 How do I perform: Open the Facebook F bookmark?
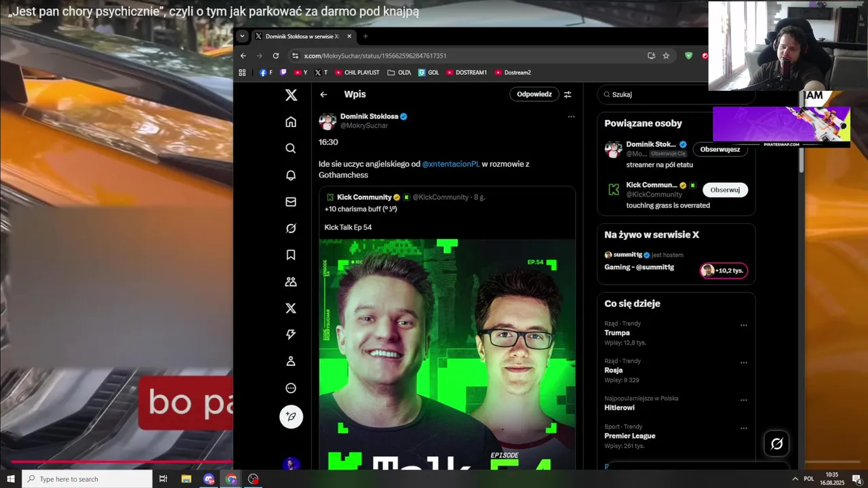[x=266, y=73]
